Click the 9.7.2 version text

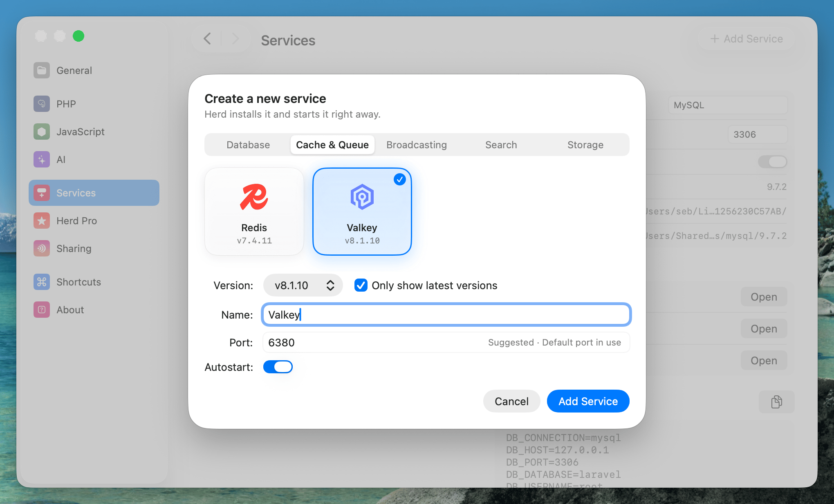click(776, 187)
